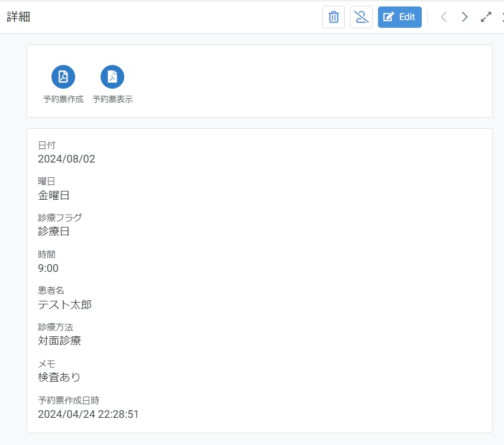Screen dimensions: 504x445
Task: Go to next record arrow
Action: (464, 17)
